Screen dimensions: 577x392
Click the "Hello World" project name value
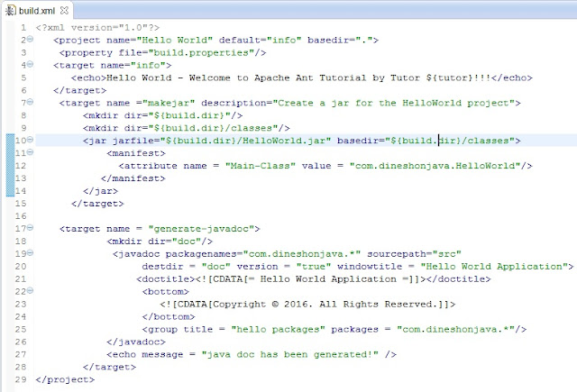coord(174,40)
